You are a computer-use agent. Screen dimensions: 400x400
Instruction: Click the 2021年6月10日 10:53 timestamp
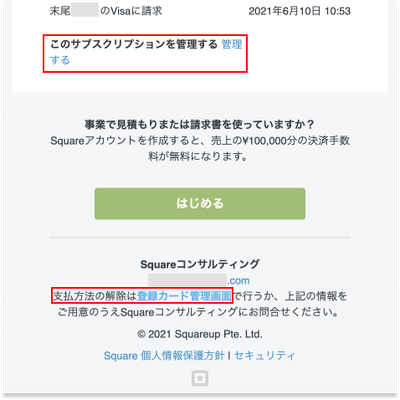(x=300, y=11)
